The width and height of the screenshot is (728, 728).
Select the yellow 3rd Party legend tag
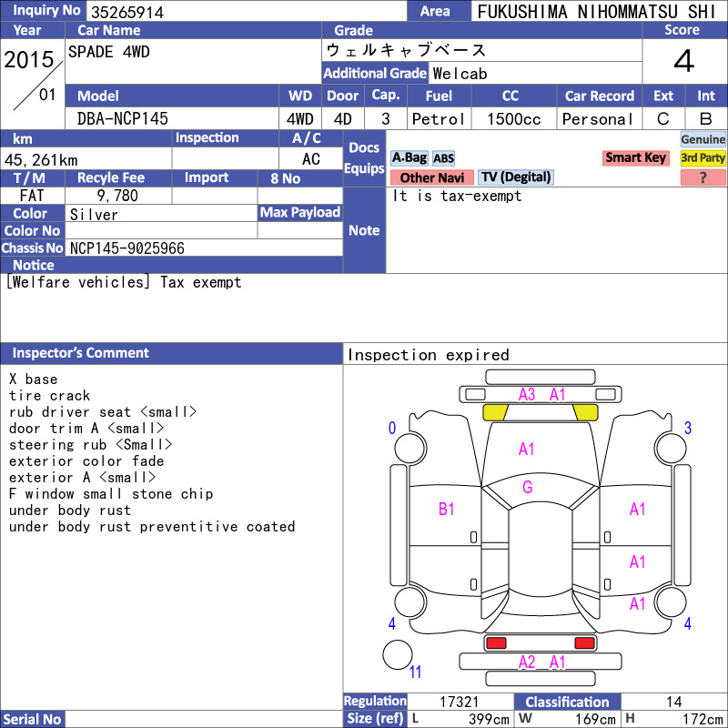click(x=703, y=157)
